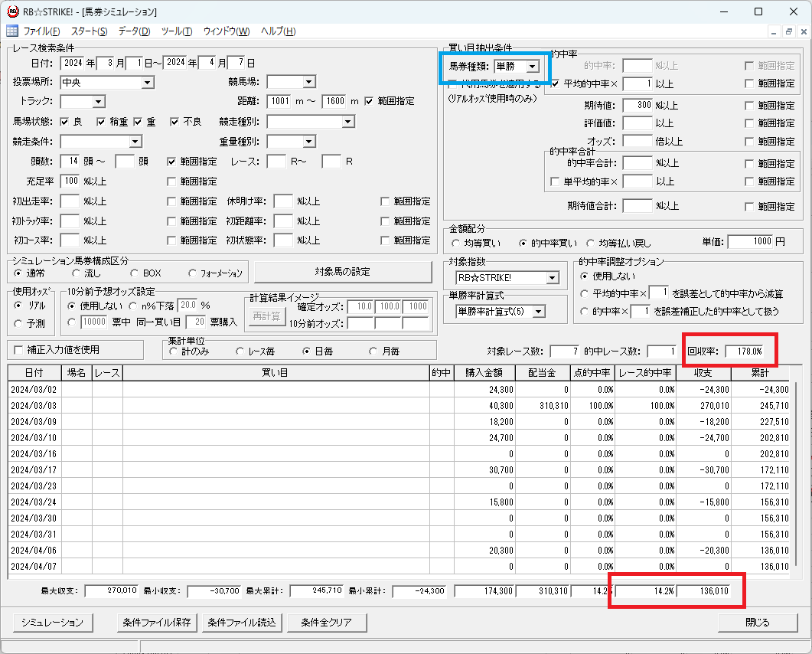Select the BOX ticket composition radio
812x654 pixels.
coord(134,273)
